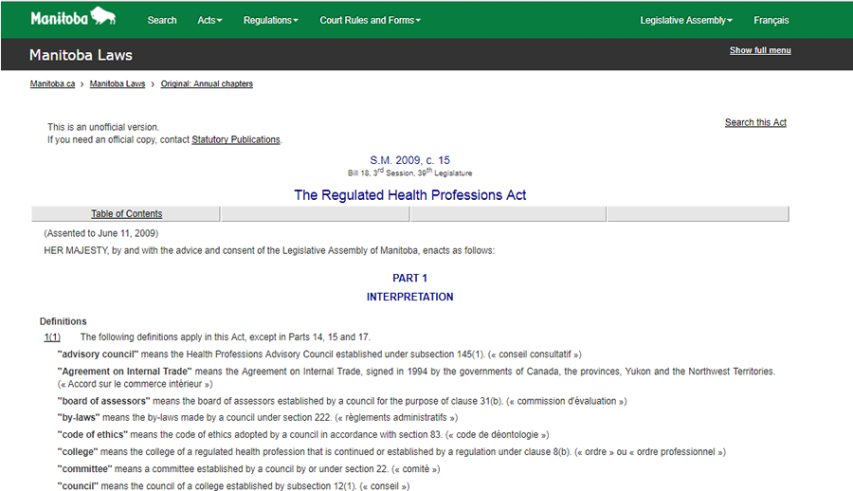Select the S.M. 2009, c. 15 citation
The height and width of the screenshot is (491, 853).
(x=410, y=160)
